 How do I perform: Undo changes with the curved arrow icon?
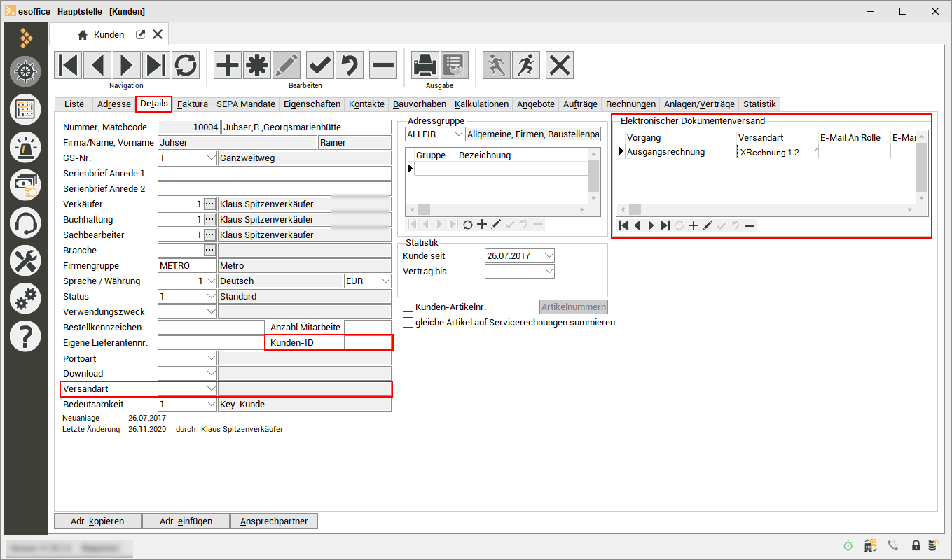click(350, 65)
